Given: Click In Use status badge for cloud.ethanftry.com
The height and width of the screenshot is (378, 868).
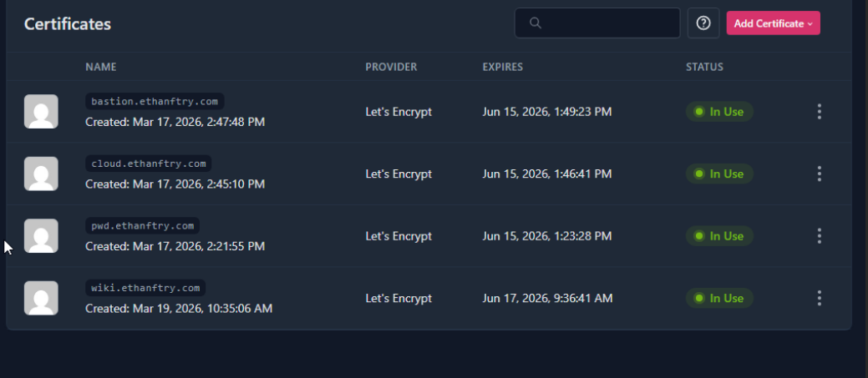Looking at the screenshot, I should tap(719, 174).
